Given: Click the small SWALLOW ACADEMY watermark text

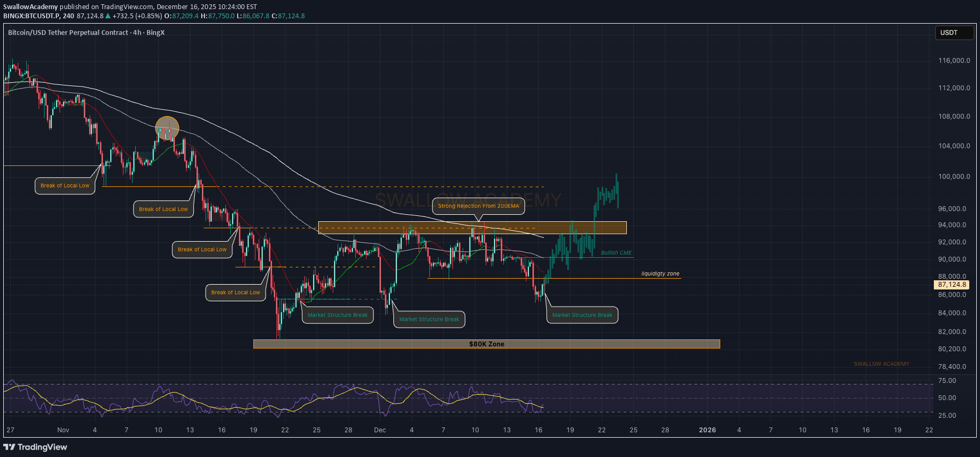Looking at the screenshot, I should [x=881, y=364].
